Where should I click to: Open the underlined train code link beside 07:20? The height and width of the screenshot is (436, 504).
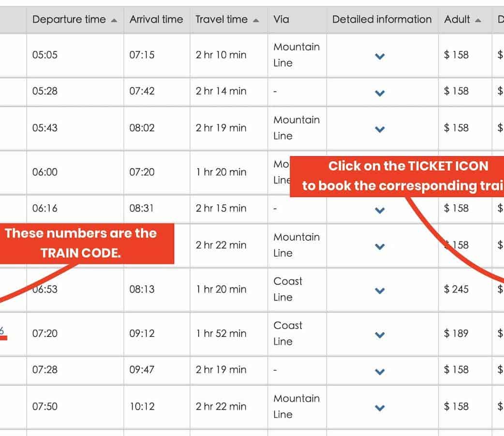[2, 331]
